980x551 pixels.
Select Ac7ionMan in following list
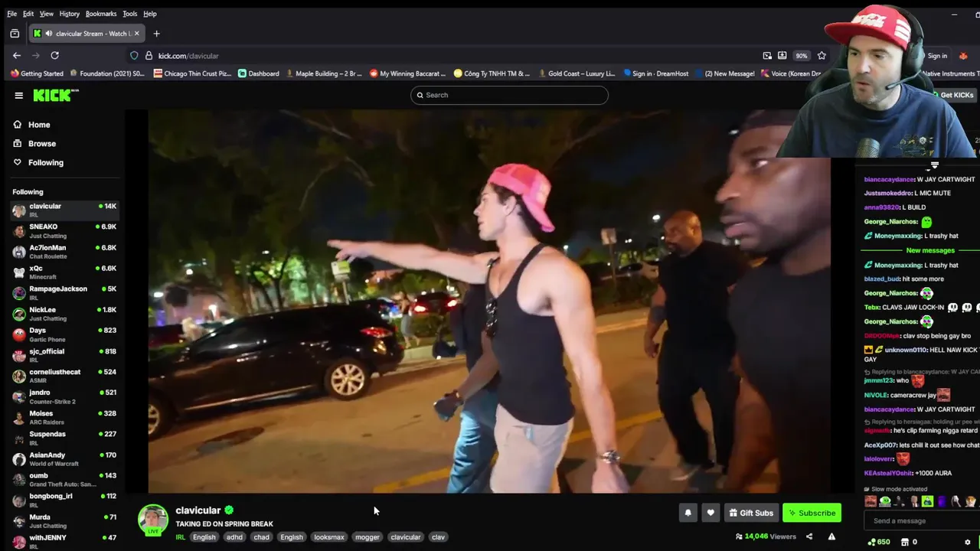pyautogui.click(x=64, y=251)
